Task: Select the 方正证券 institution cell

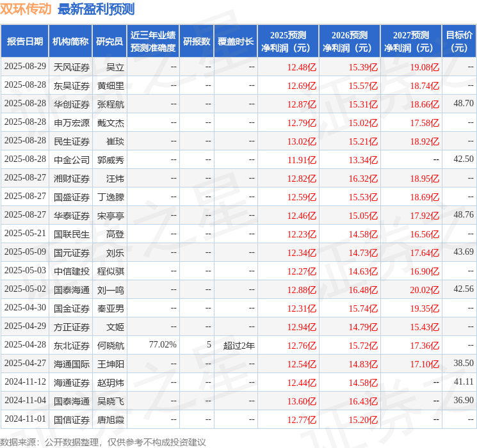Action: click(72, 327)
